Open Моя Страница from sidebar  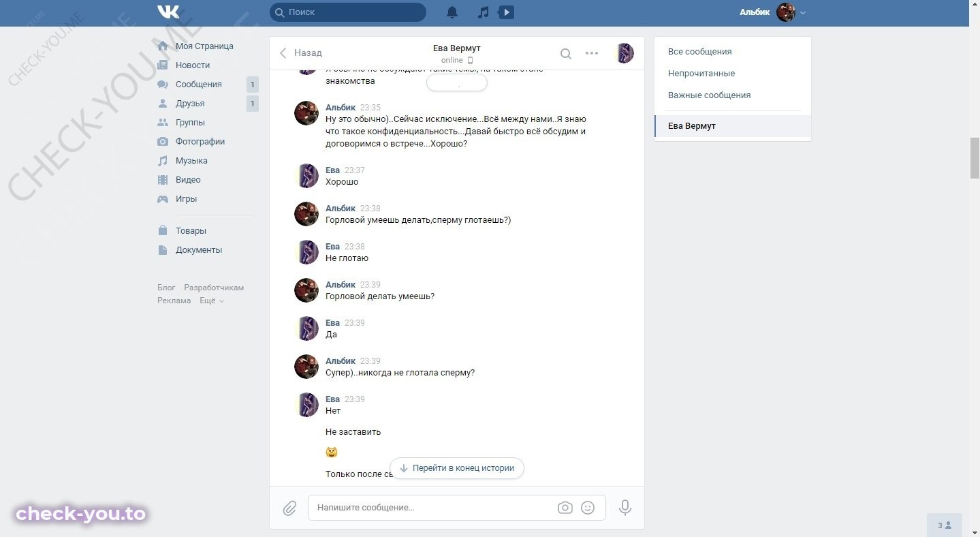pyautogui.click(x=204, y=46)
